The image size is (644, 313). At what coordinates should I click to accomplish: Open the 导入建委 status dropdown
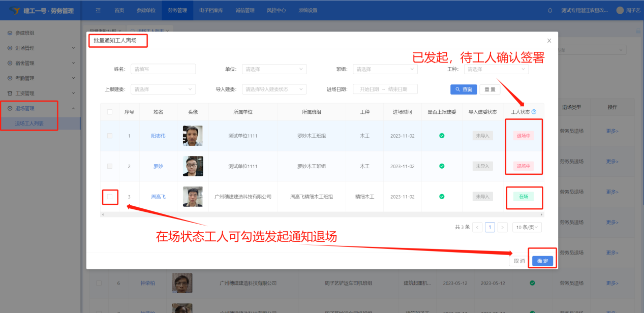point(274,89)
